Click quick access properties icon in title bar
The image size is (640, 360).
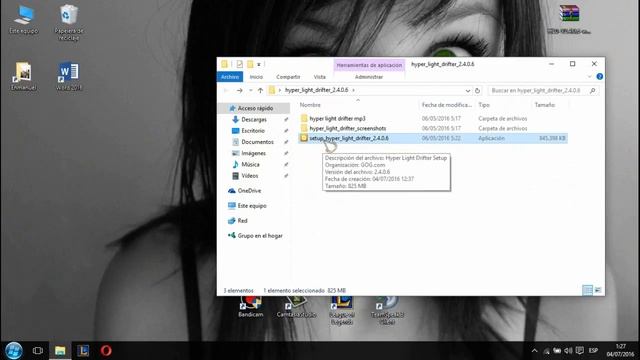tap(240, 64)
